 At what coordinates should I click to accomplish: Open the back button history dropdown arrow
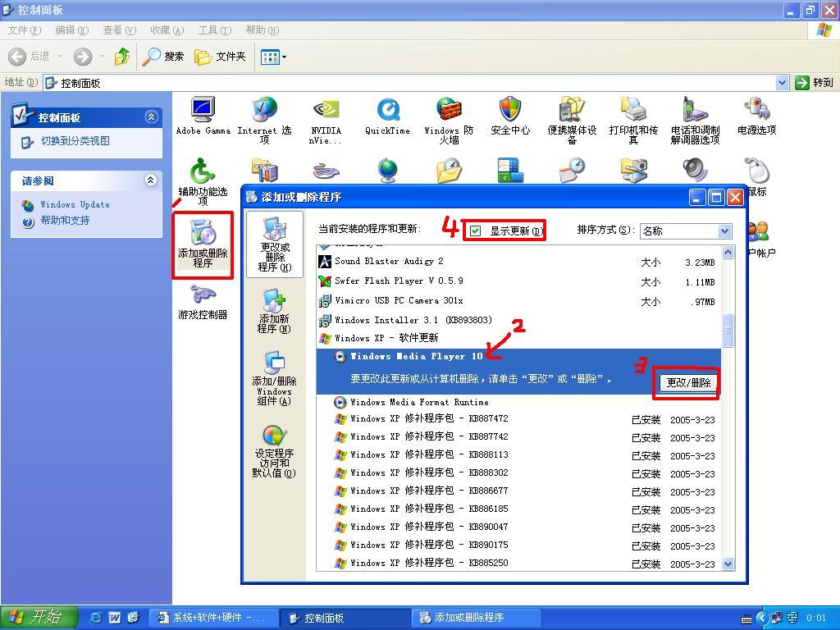click(59, 57)
